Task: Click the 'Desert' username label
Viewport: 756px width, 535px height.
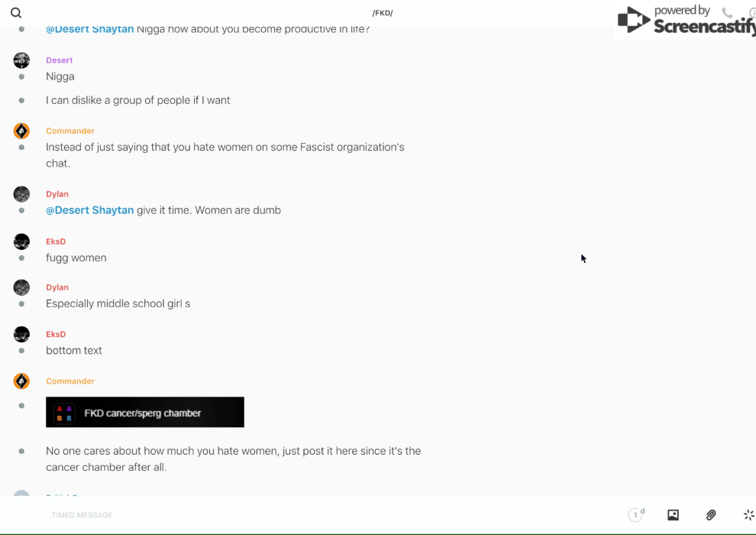Action: pos(59,60)
